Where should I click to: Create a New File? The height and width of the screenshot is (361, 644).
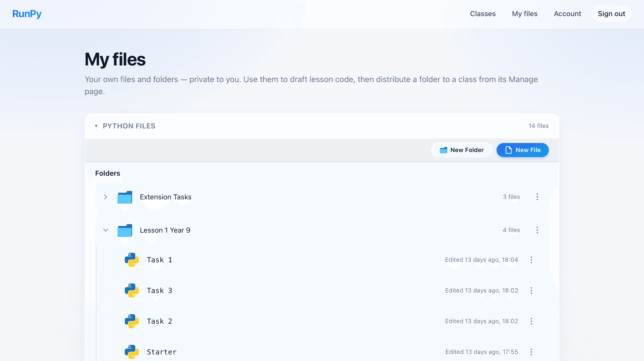pyautogui.click(x=522, y=150)
